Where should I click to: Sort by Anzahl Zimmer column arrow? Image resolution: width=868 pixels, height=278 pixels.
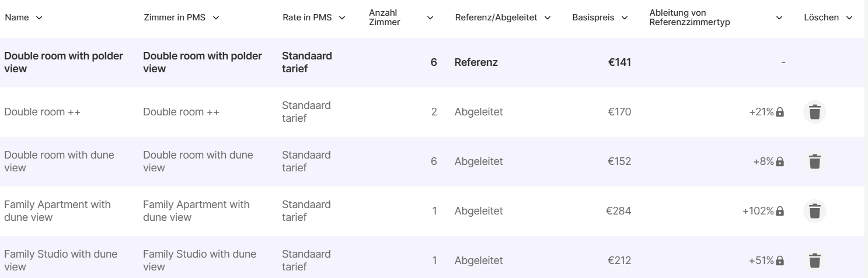430,18
